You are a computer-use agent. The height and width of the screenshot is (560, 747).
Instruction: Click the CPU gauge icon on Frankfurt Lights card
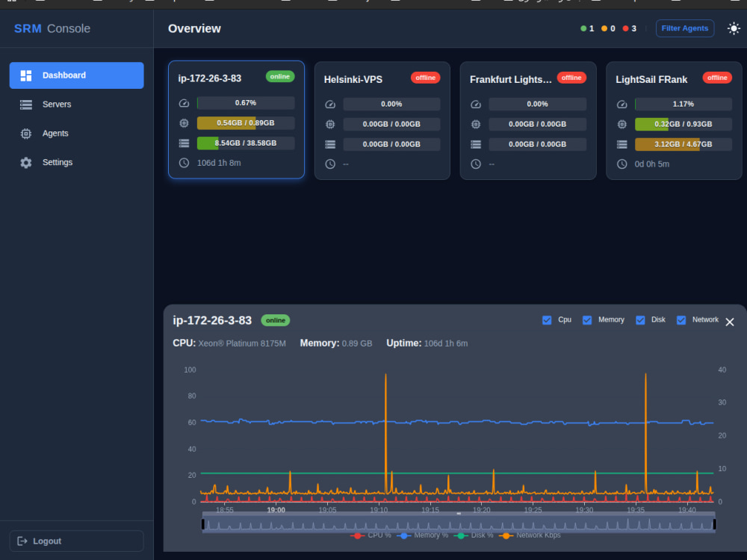tap(476, 105)
